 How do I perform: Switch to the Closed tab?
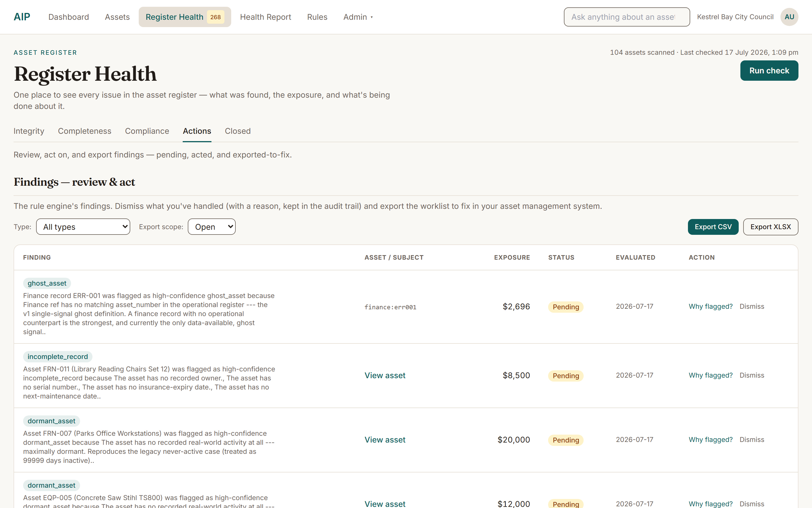pyautogui.click(x=238, y=131)
